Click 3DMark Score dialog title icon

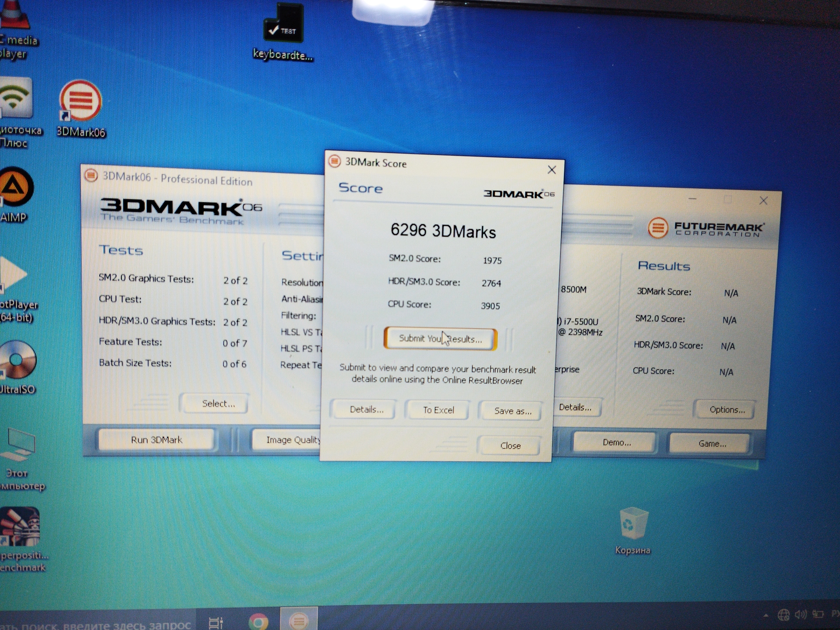tap(334, 161)
